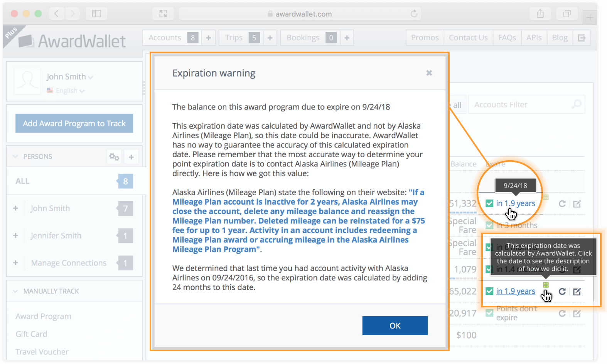Click the plus icon next to Accounts
Screen dimensions: 607x364
(209, 38)
